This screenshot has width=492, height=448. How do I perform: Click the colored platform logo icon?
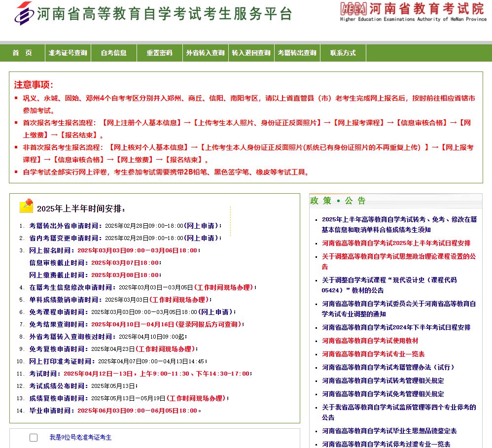pyautogui.click(x=23, y=14)
